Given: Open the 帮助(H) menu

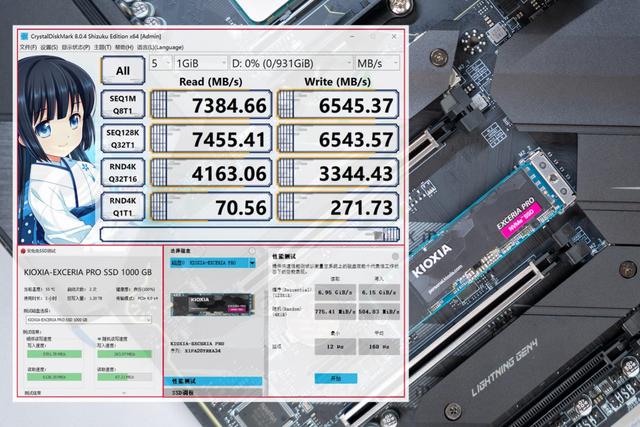Looking at the screenshot, I should [x=124, y=47].
